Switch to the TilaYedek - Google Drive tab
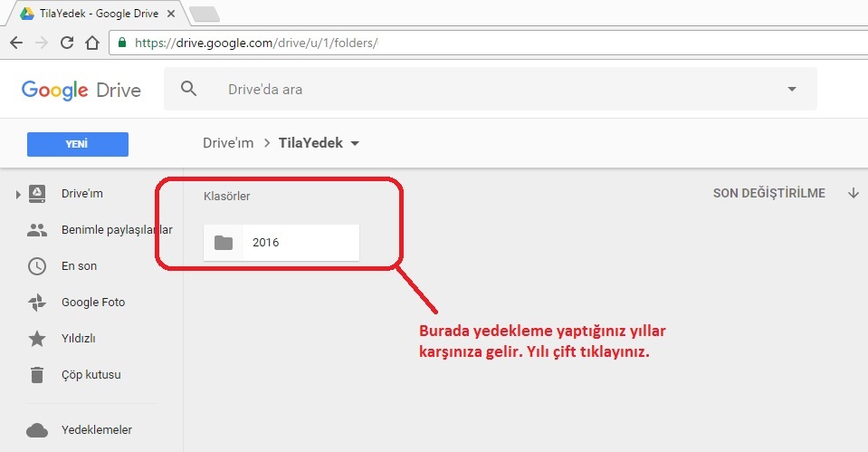The height and width of the screenshot is (452, 868). pyautogui.click(x=99, y=14)
